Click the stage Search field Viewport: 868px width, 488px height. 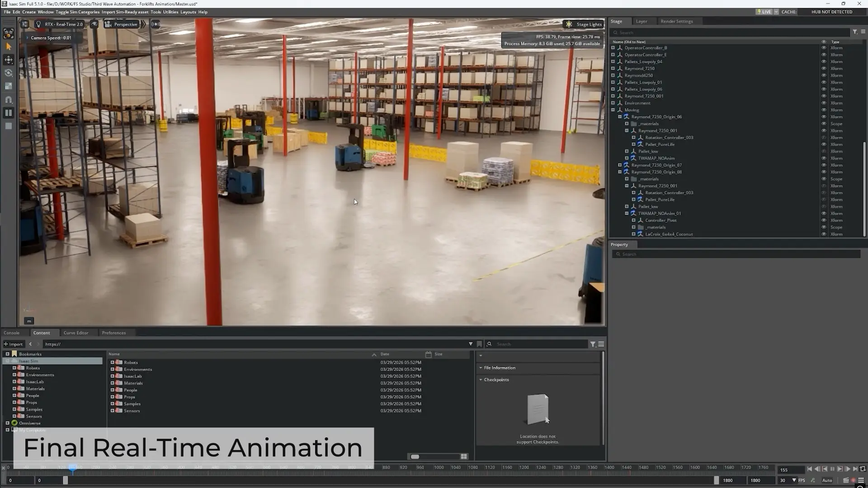pyautogui.click(x=730, y=33)
